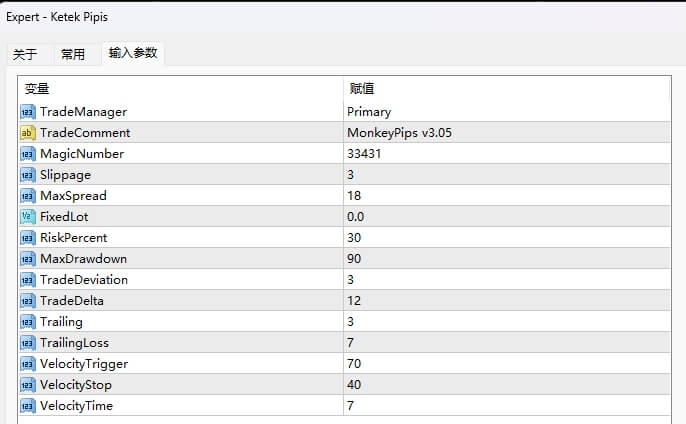Screen dimensions: 686x424
Task: Click the MaxSpread value 18
Action: click(354, 196)
